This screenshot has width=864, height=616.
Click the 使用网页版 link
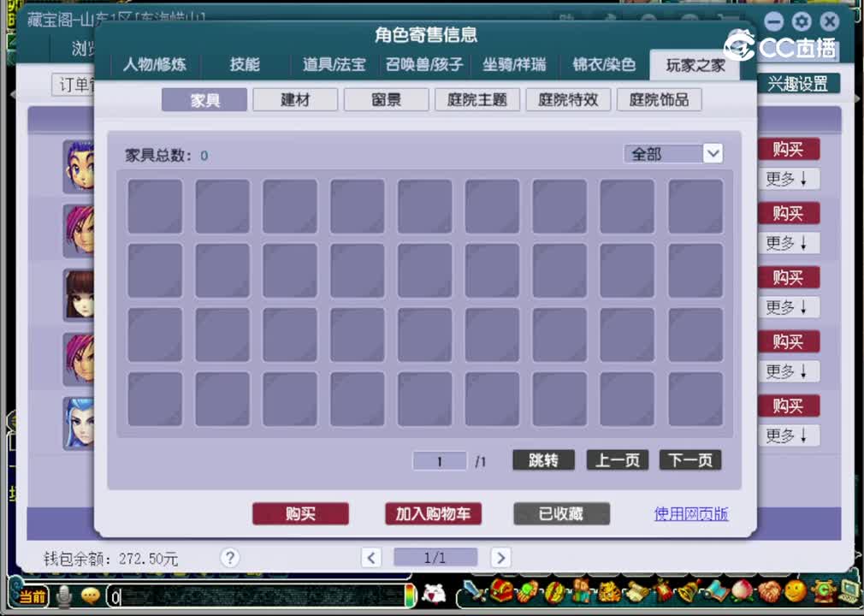pos(690,514)
